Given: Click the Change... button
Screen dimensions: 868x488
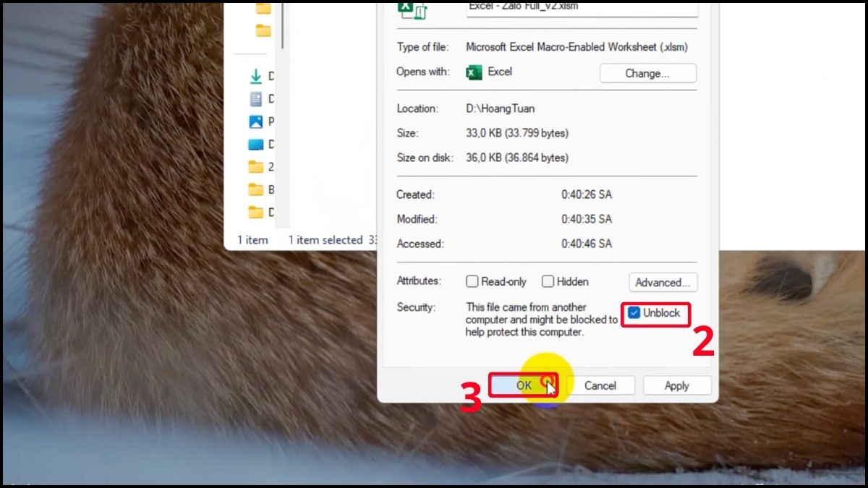Looking at the screenshot, I should (648, 73).
